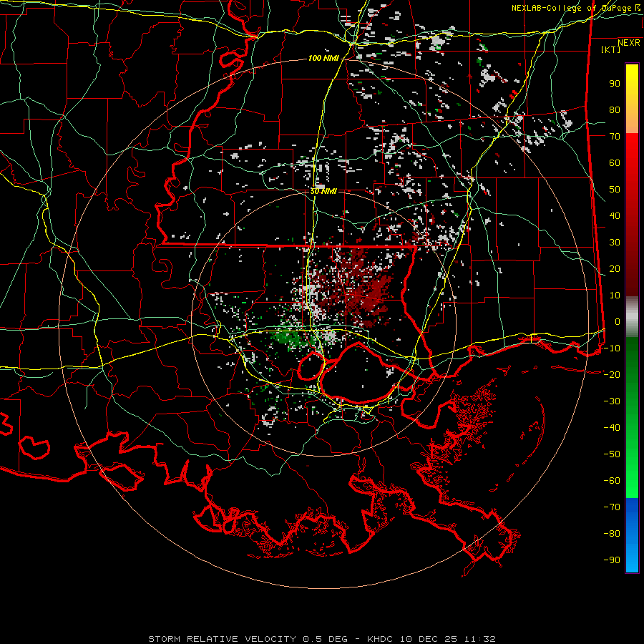This screenshot has width=644, height=644.
Task: Click the -90 legend value
Action: (x=612, y=560)
